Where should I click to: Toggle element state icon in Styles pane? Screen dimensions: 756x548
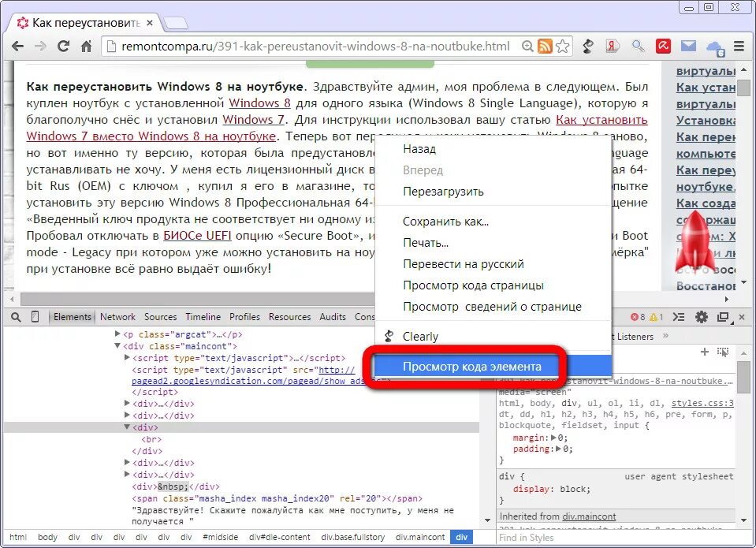tap(723, 352)
